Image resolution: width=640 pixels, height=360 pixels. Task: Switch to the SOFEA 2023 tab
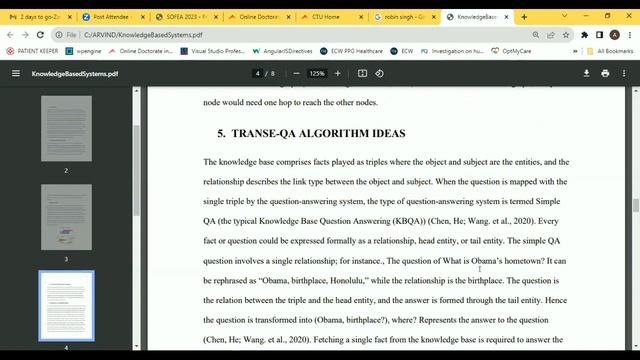[x=187, y=17]
